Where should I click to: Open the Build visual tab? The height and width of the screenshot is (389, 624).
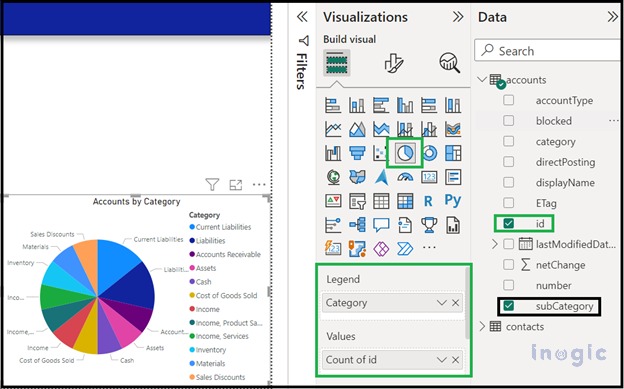[x=337, y=63]
